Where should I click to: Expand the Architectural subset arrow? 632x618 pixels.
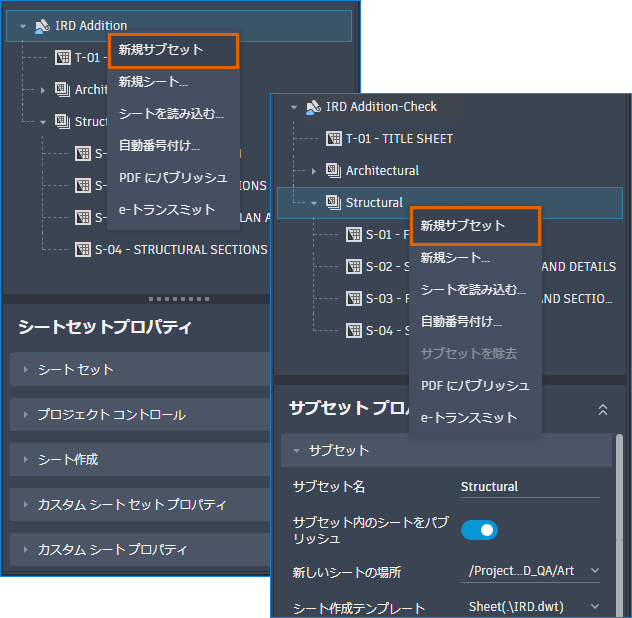[x=314, y=171]
